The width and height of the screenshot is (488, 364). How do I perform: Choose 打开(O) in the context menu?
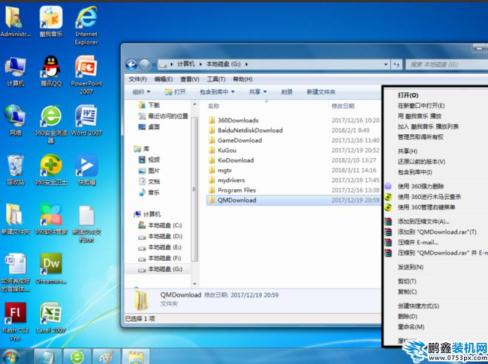tap(408, 95)
